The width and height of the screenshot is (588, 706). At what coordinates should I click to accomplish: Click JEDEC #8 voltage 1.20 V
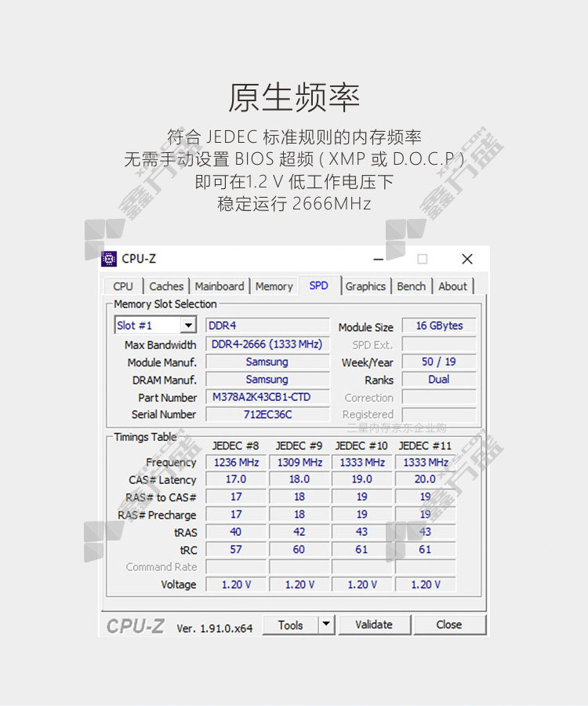click(236, 584)
